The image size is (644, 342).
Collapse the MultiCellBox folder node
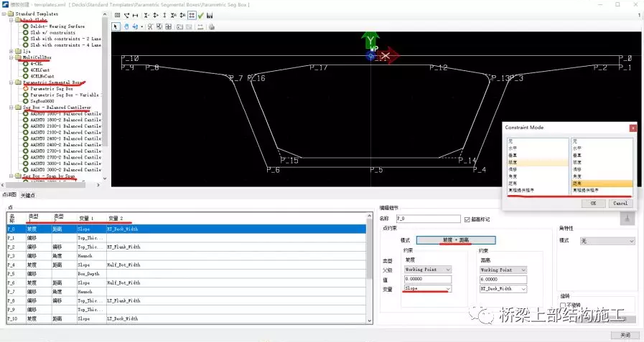pos(11,57)
